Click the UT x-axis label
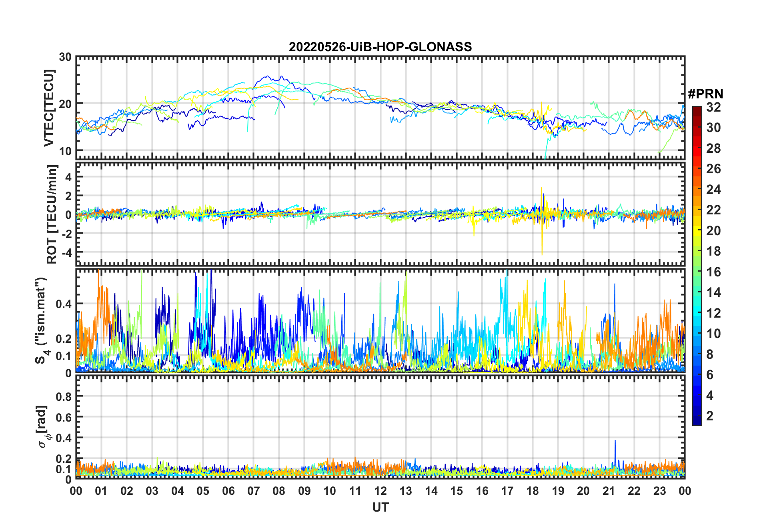 click(x=380, y=507)
